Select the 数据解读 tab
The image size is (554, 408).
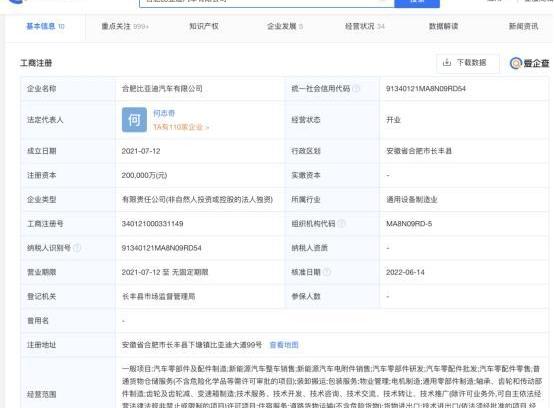click(x=443, y=26)
